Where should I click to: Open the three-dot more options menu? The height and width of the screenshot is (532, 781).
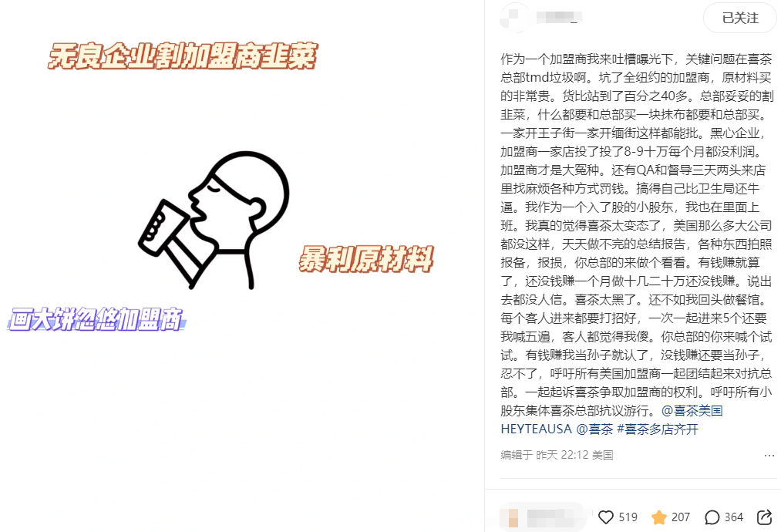769,456
